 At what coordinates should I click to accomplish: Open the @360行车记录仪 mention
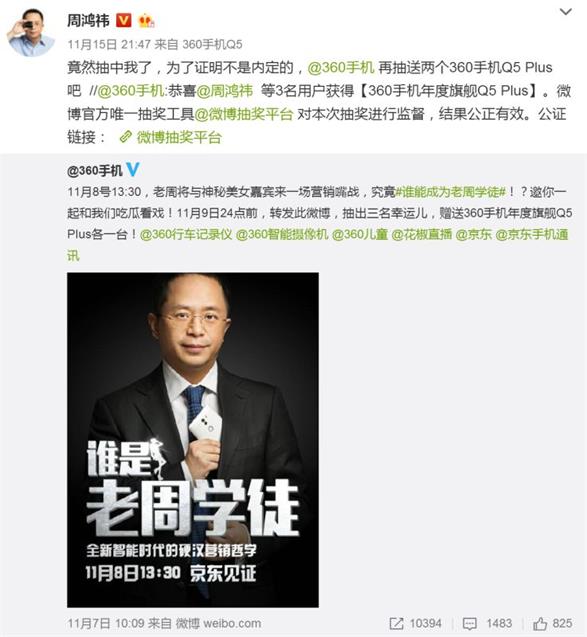[186, 234]
